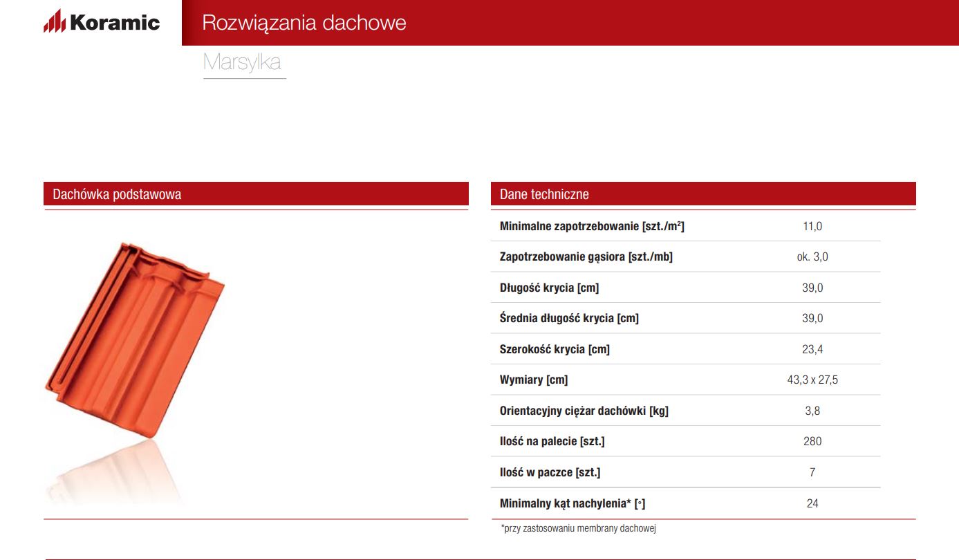Select the package quantity value 7
This screenshot has height=560, width=959.
pyautogui.click(x=812, y=473)
